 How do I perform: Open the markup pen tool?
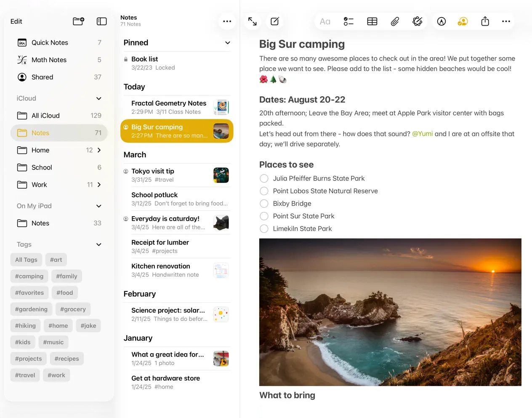point(441,21)
